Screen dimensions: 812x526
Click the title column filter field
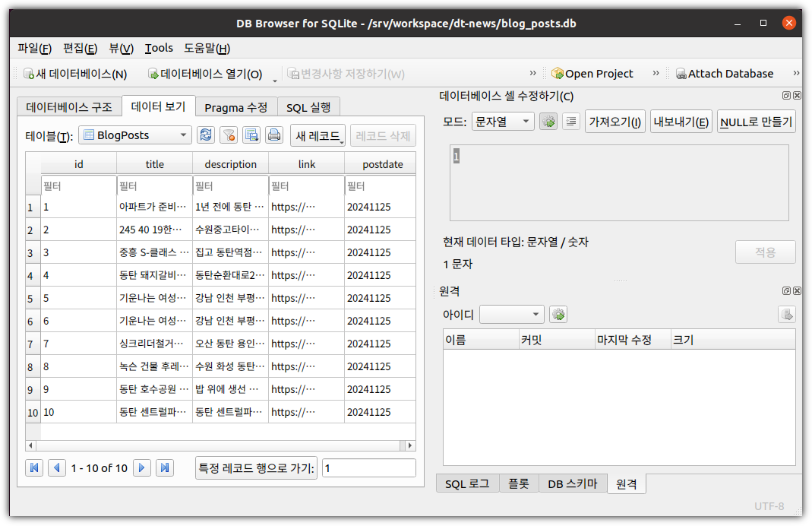click(x=155, y=185)
